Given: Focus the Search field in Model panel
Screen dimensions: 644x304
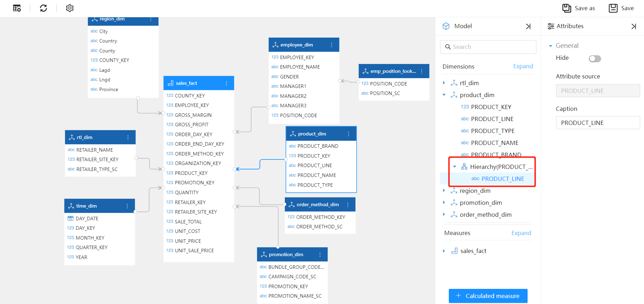Looking at the screenshot, I should pos(488,47).
